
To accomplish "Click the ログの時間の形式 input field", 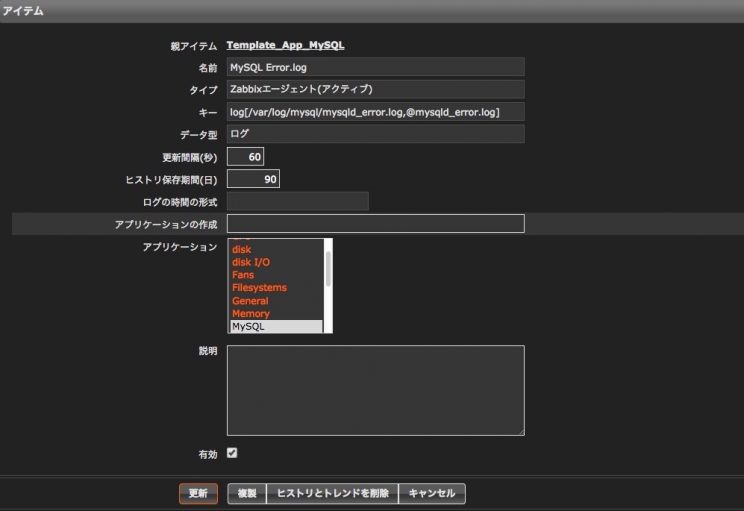I will pyautogui.click(x=297, y=202).
